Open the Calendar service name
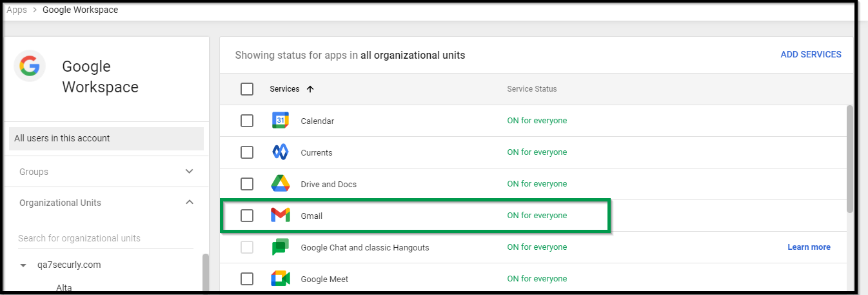The image size is (868, 295). coord(317,121)
